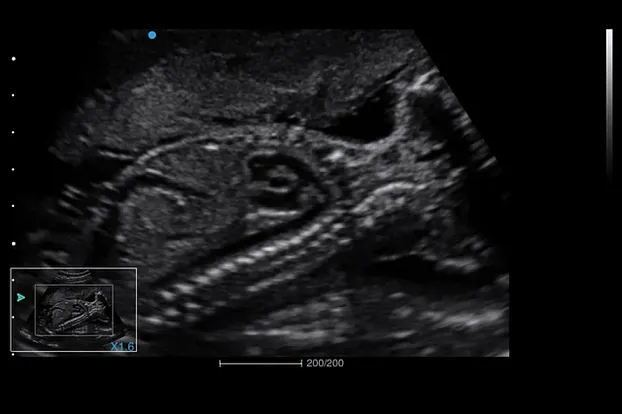
Task: Click the blue probe orientation dot
Action: pyautogui.click(x=152, y=35)
